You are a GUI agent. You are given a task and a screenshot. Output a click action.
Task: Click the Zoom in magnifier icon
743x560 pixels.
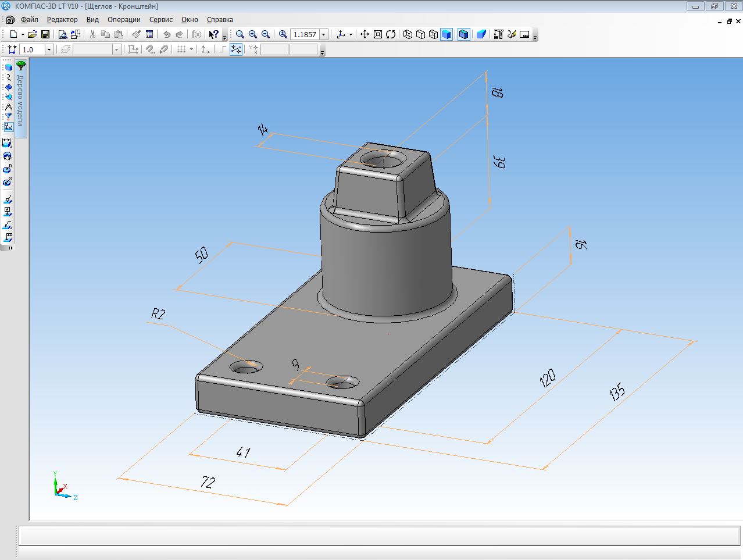[x=253, y=34]
